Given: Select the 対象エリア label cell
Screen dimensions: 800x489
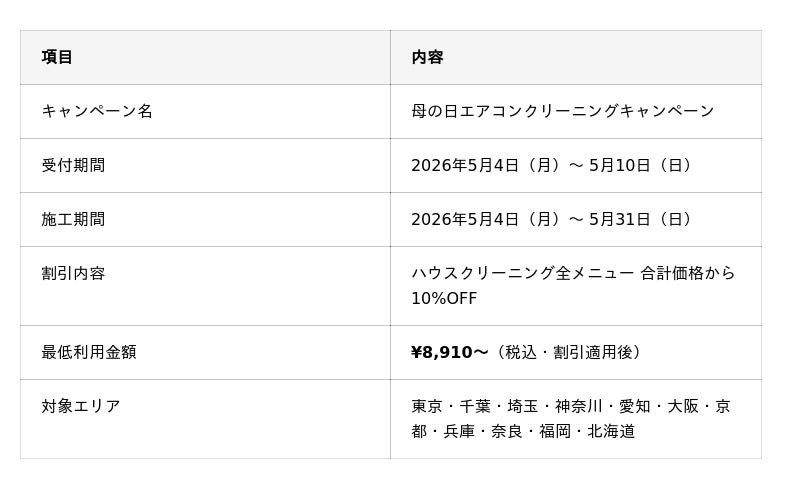Looking at the screenshot, I should pos(205,419).
